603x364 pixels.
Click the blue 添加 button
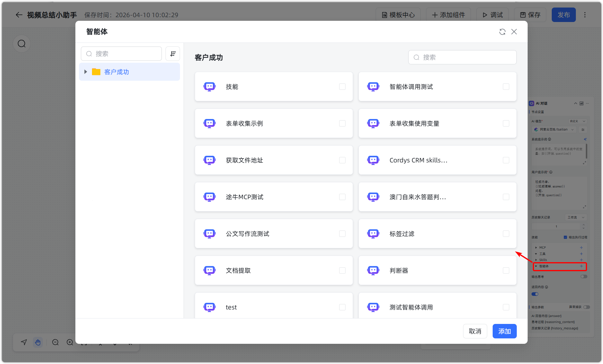[x=504, y=331]
